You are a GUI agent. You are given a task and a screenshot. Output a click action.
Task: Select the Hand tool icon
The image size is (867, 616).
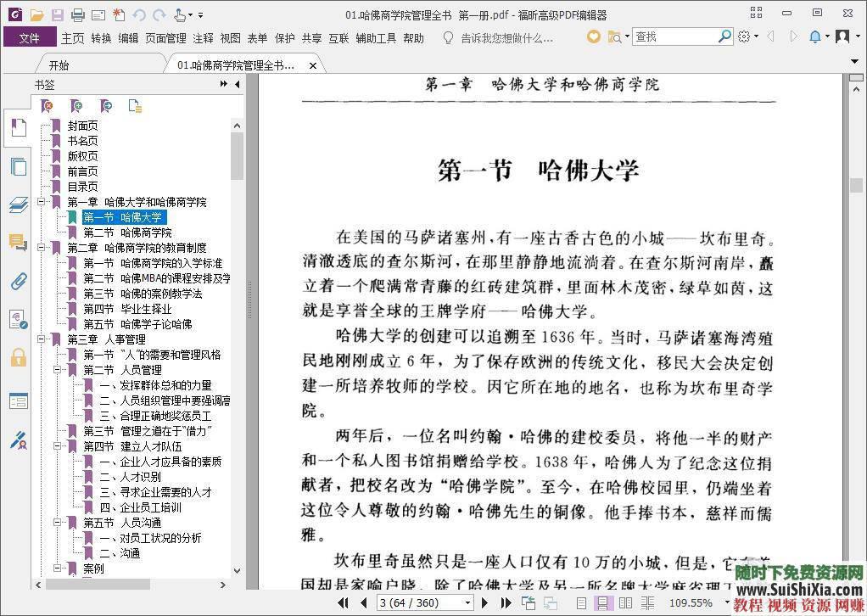coord(180,15)
